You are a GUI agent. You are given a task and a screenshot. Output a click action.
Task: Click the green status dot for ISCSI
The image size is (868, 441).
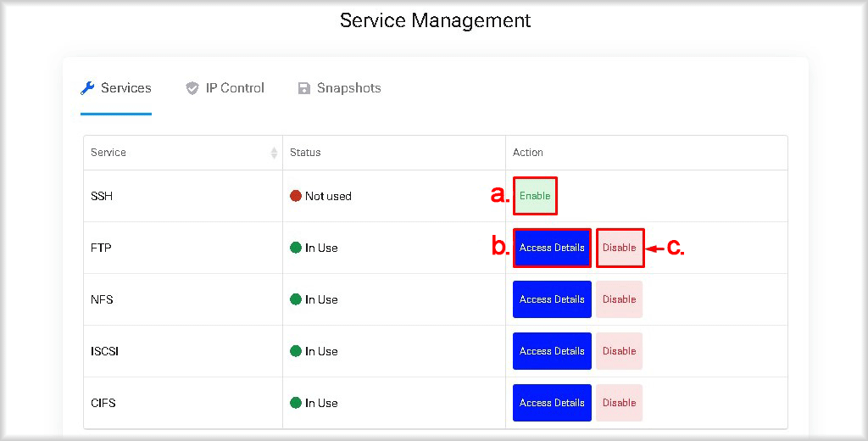click(x=296, y=351)
